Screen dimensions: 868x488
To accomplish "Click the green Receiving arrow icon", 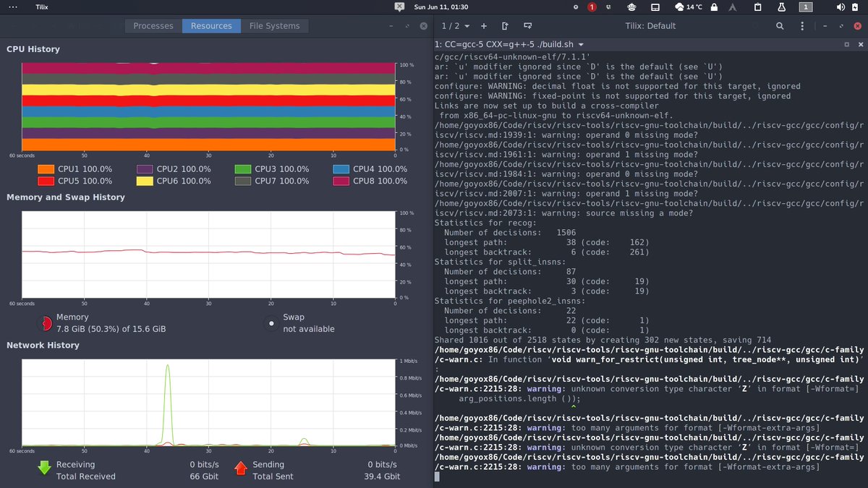I will [45, 468].
